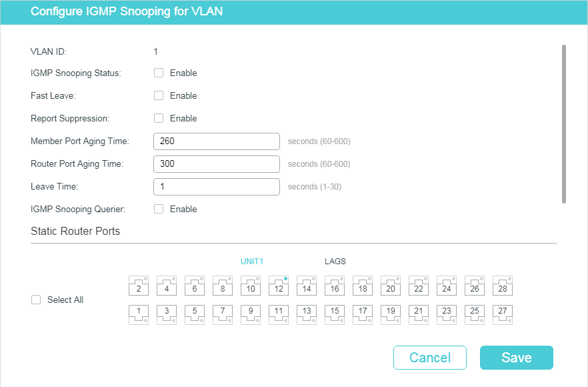Choose port 28 icon in top row
This screenshot has height=387, width=588.
[x=503, y=286]
